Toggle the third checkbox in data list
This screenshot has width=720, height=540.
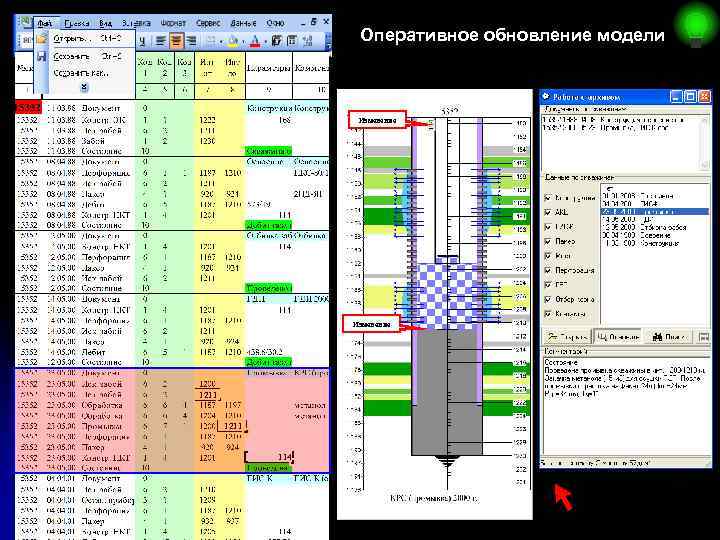(547, 227)
